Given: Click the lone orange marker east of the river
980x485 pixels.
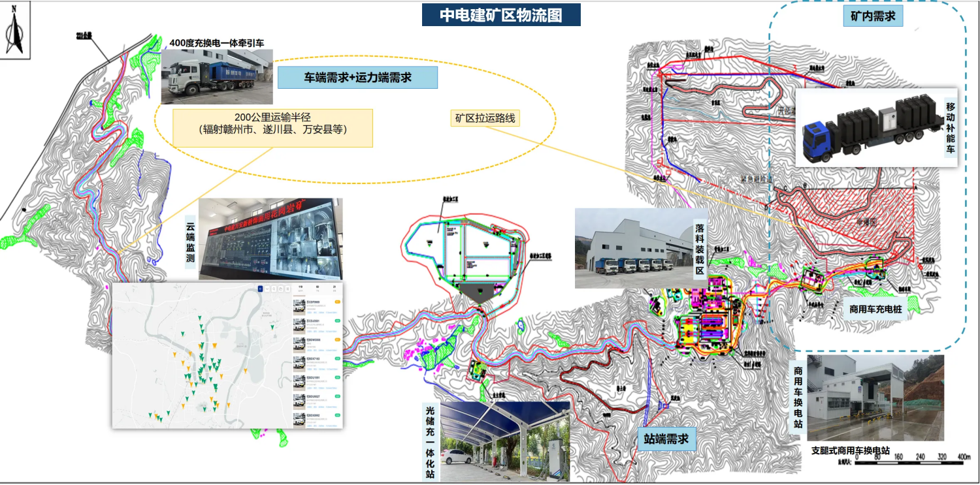Looking at the screenshot, I should pos(245,370).
